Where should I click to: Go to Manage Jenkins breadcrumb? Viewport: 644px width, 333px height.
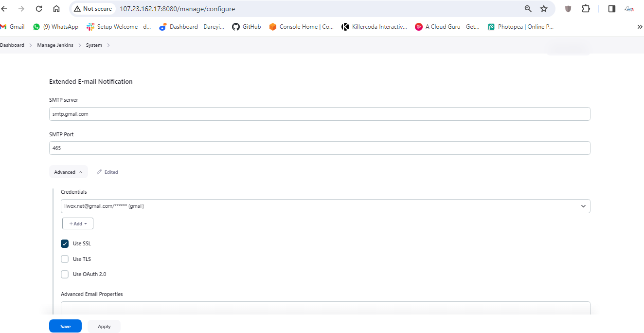coord(55,45)
